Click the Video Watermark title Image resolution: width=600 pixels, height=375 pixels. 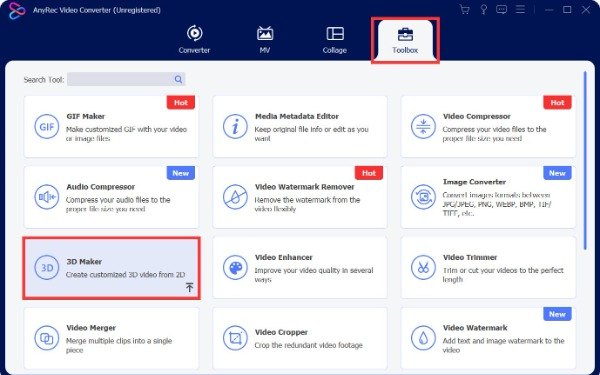click(x=475, y=328)
